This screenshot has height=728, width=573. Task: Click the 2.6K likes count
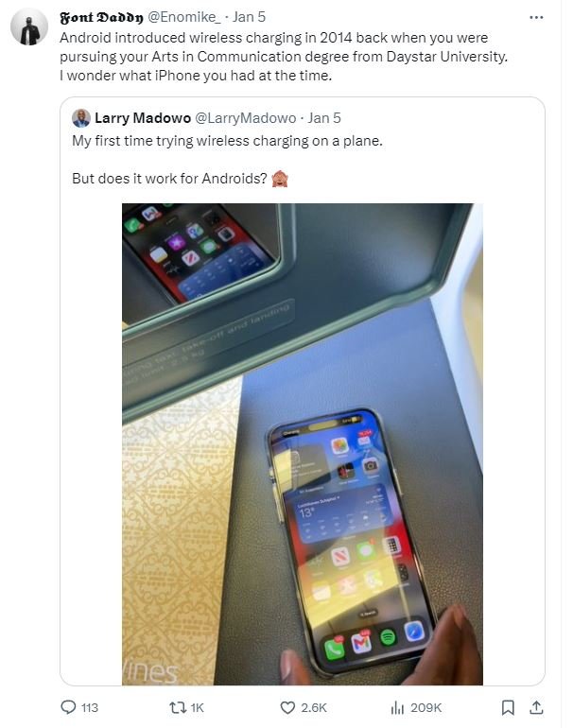(x=313, y=707)
